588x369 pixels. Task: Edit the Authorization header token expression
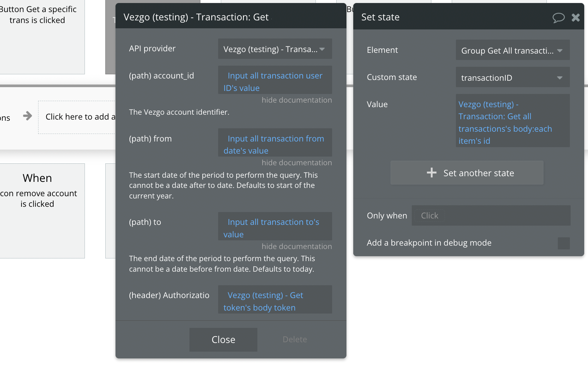point(275,301)
